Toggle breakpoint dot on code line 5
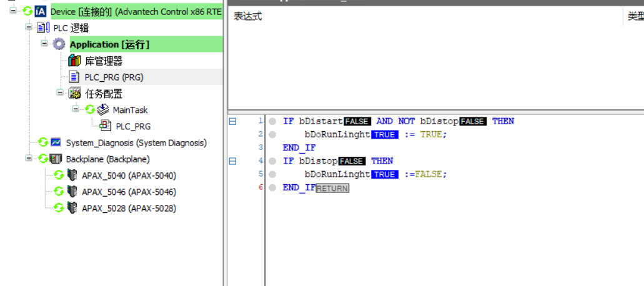The width and height of the screenshot is (644, 286). [272, 174]
